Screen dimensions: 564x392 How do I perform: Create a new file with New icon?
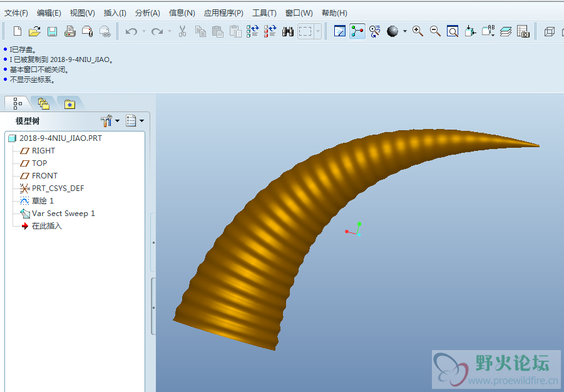[18, 31]
